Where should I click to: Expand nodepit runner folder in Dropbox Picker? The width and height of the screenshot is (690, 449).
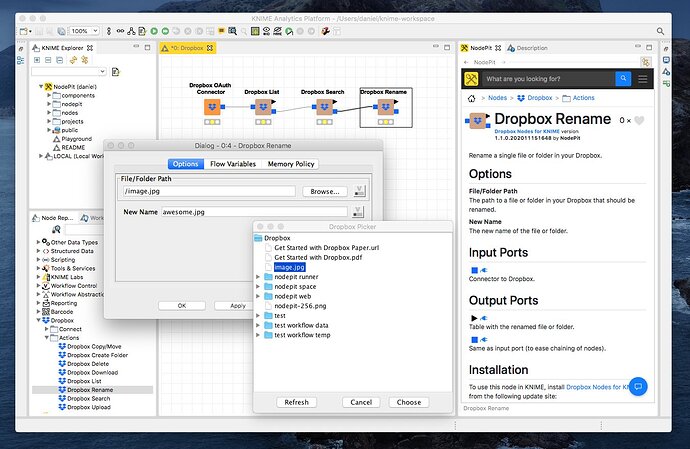[x=258, y=277]
